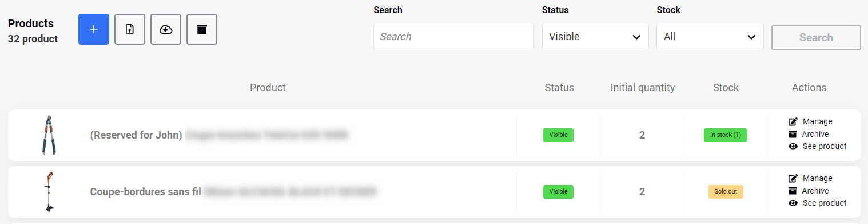Click the Product column header

pyautogui.click(x=268, y=88)
